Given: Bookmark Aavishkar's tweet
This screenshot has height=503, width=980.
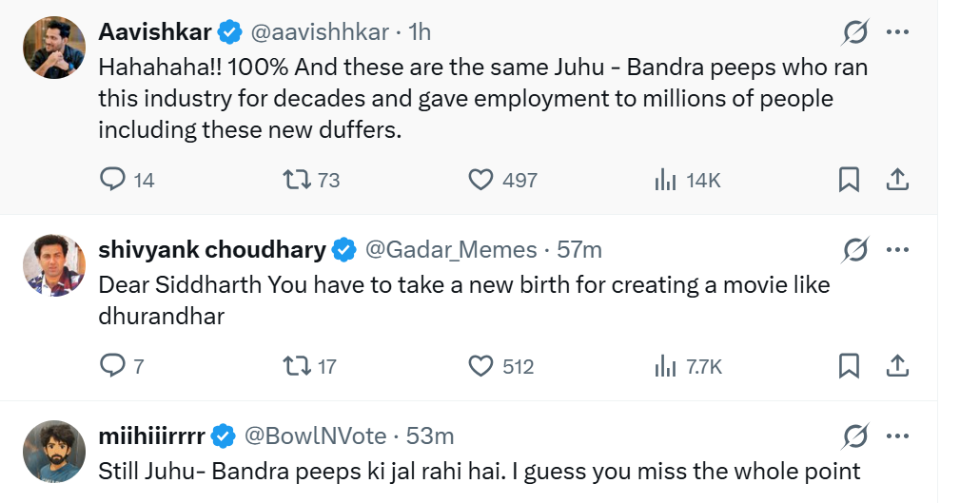Looking at the screenshot, I should (849, 180).
